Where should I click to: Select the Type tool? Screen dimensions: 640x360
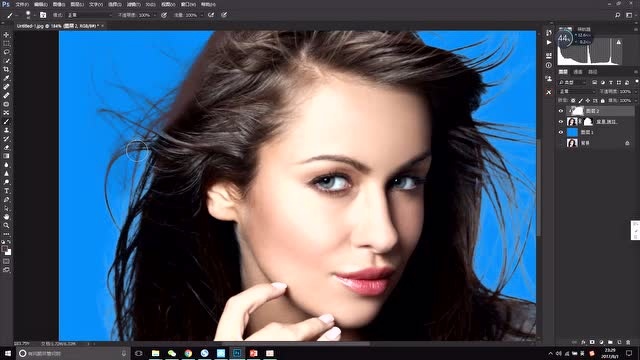click(x=6, y=191)
